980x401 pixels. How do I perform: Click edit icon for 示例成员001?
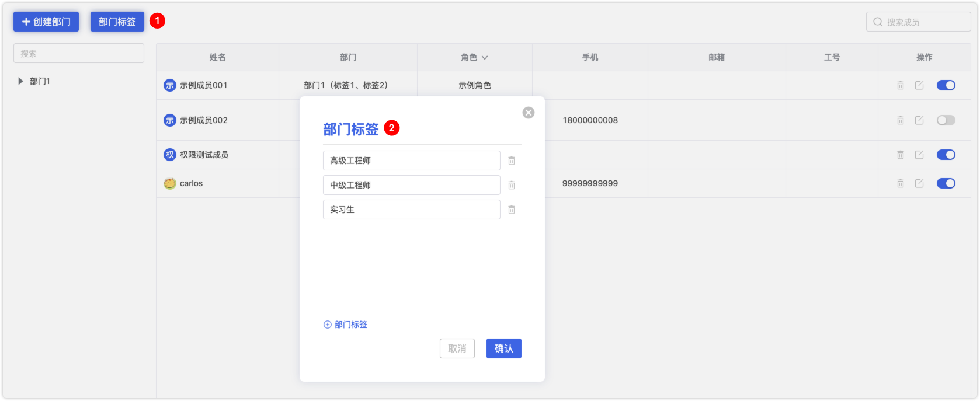coord(919,85)
